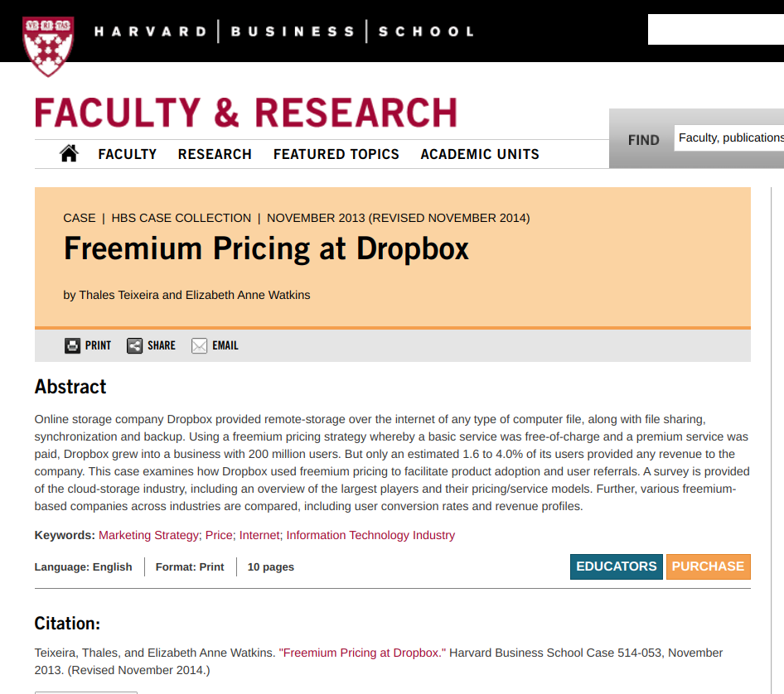Click the Find faculty, publications search field
This screenshot has width=784, height=694.
coord(729,138)
